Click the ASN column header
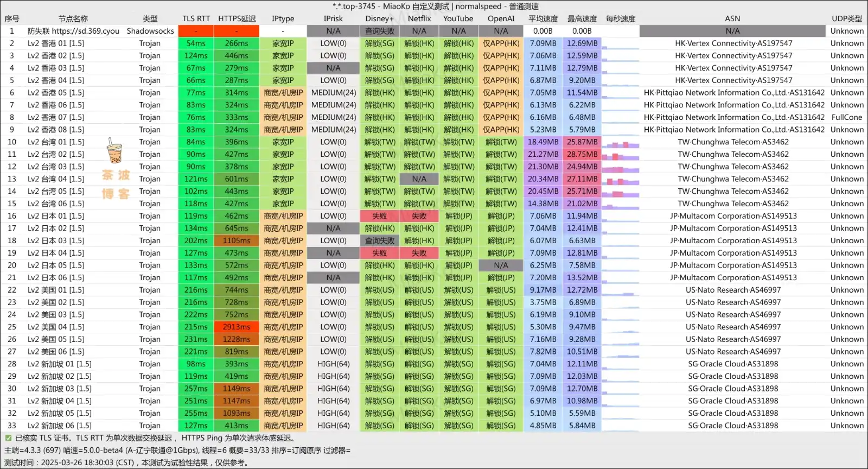 click(732, 18)
